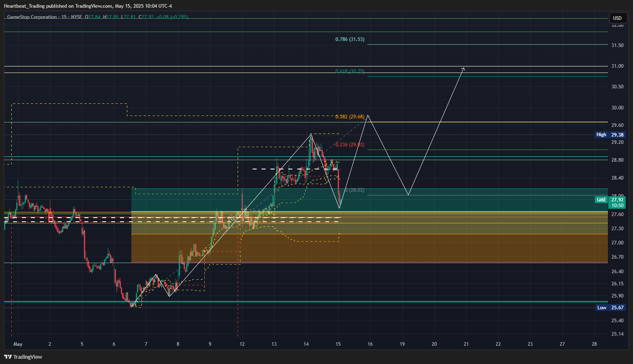633x364 pixels.
Task: Click date axis label 6
Action: click(114, 344)
